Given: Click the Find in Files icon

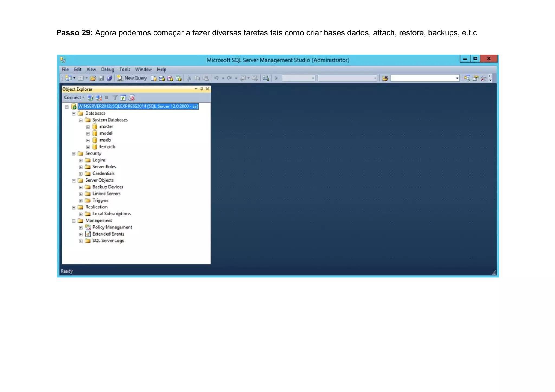Looking at the screenshot, I should point(385,79).
